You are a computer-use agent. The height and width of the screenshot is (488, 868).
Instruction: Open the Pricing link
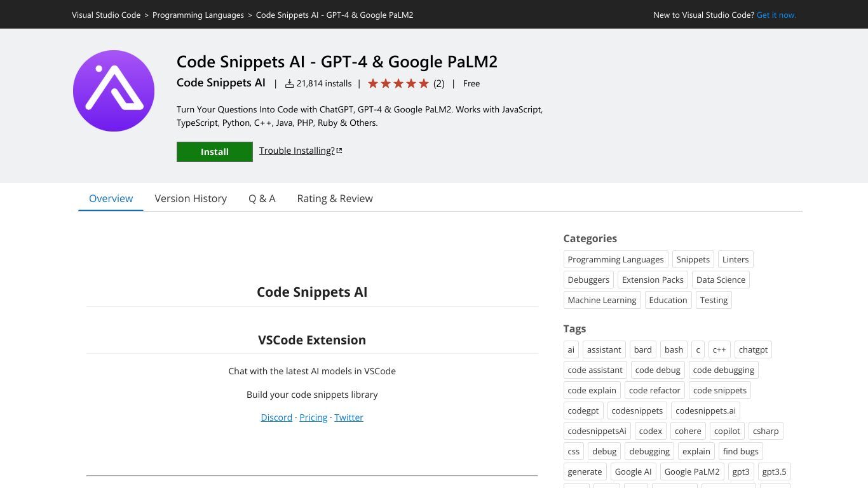[x=313, y=417]
